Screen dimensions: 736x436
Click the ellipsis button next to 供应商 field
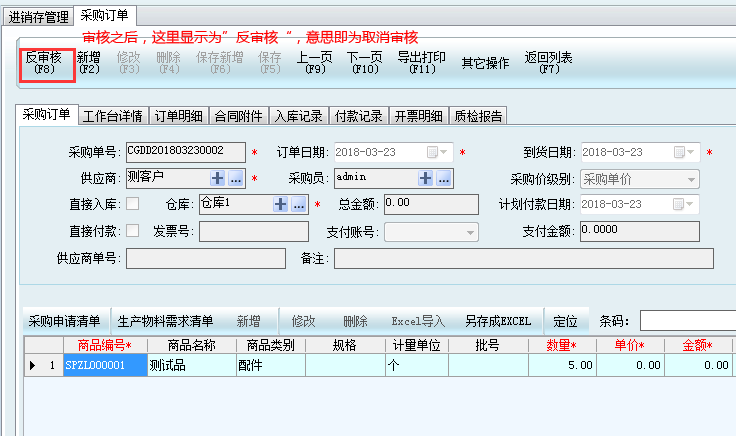point(235,178)
